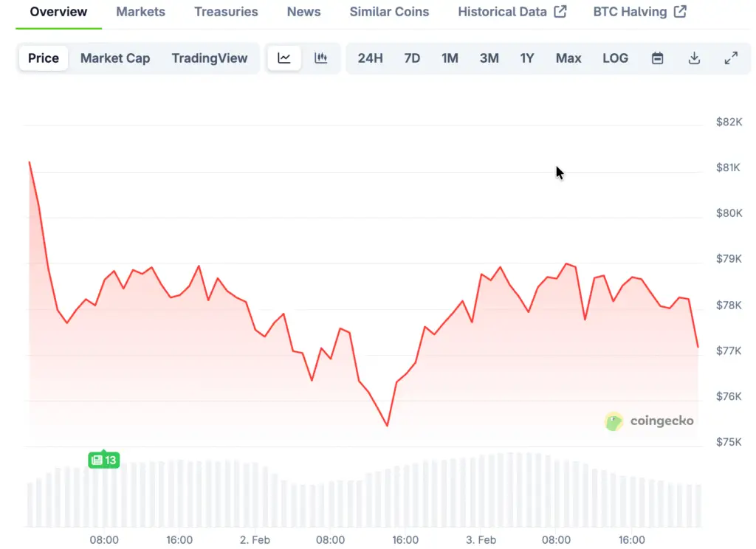Go to the Treasuries tab

pyautogui.click(x=226, y=12)
